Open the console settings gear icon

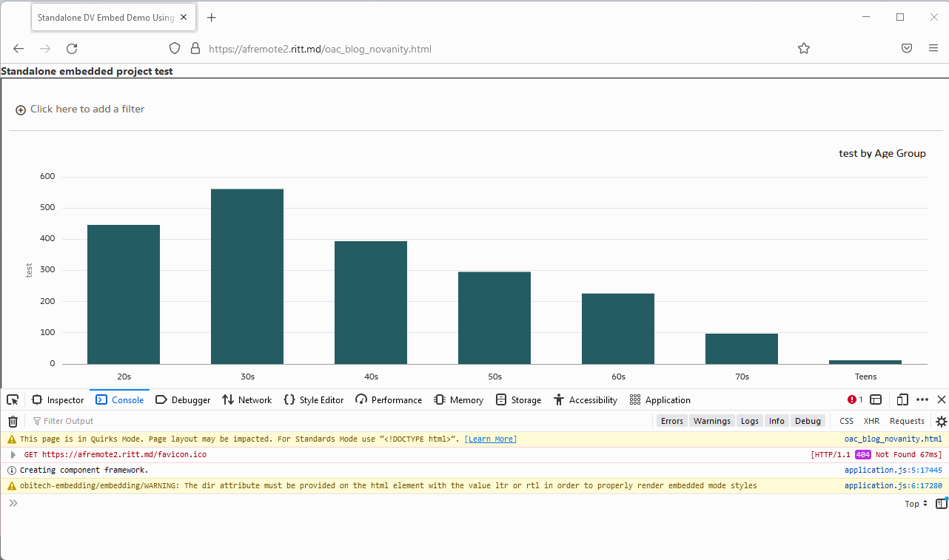[x=941, y=421]
